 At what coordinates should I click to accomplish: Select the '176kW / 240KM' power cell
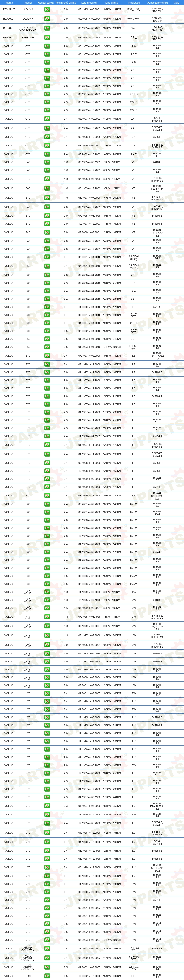pyautogui.click(x=112, y=94)
